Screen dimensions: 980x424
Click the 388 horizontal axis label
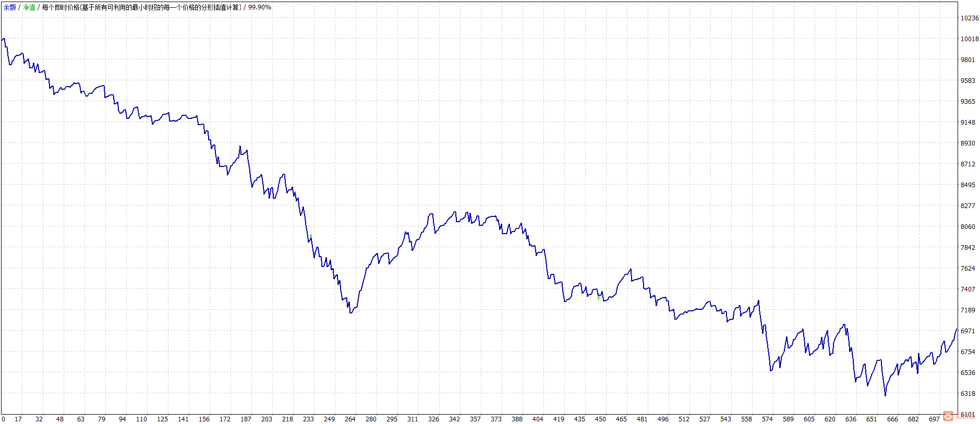[517, 419]
